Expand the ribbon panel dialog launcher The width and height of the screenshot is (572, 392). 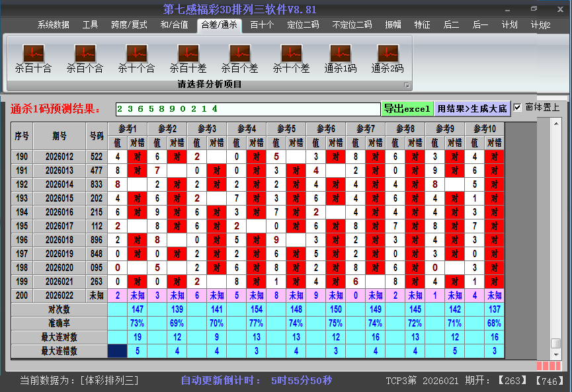pyautogui.click(x=407, y=85)
